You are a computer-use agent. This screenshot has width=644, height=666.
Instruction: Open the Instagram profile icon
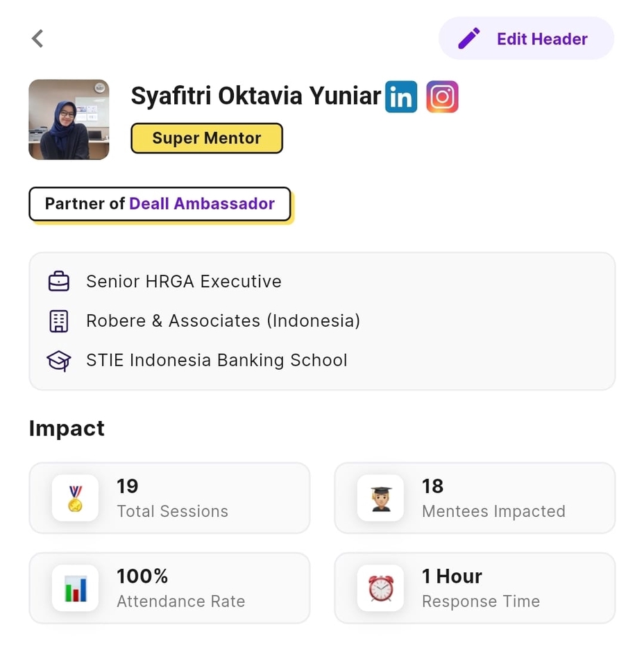pyautogui.click(x=442, y=96)
